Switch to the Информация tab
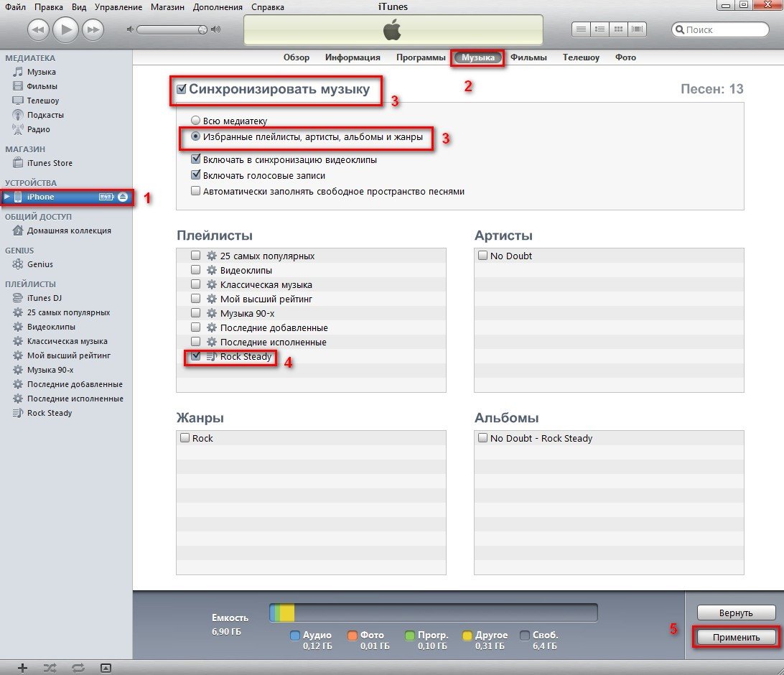 [x=353, y=57]
